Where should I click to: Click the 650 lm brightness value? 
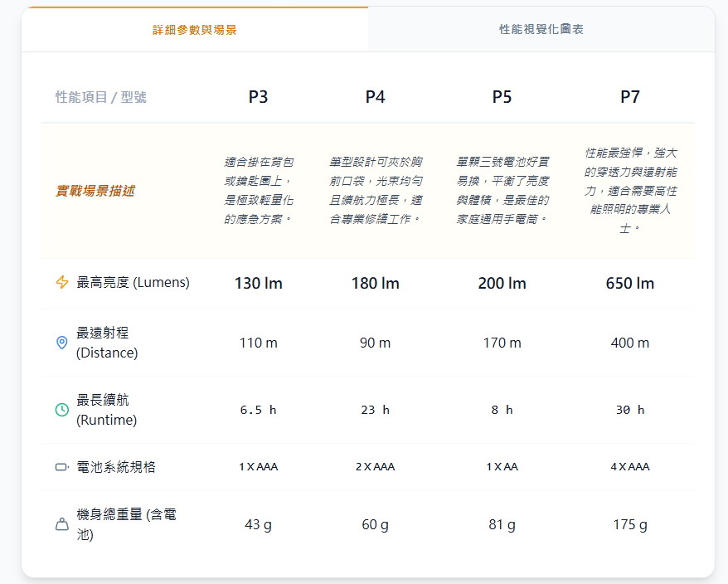[630, 283]
